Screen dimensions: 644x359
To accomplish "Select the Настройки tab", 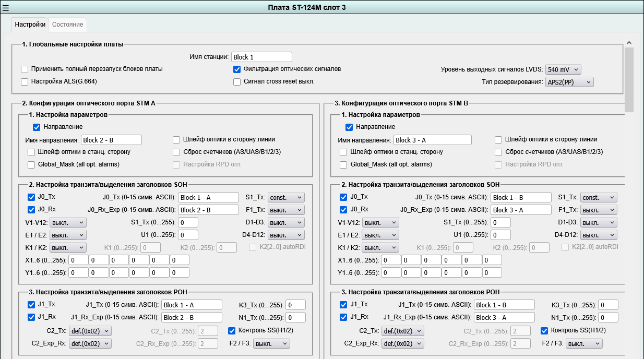I will tap(30, 25).
